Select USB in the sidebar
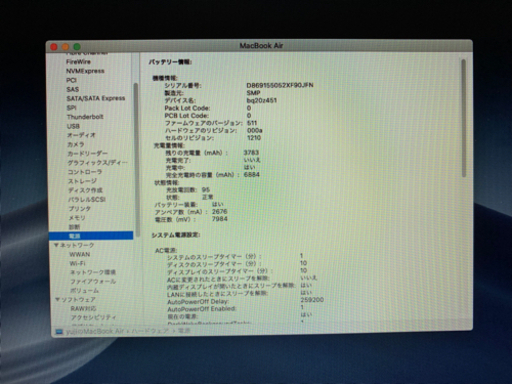The height and width of the screenshot is (384, 512). 73,126
